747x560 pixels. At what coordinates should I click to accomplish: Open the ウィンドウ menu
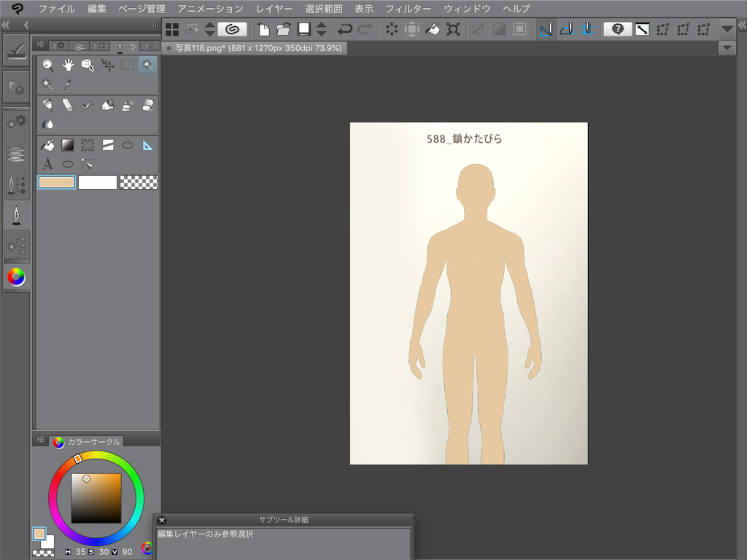tap(467, 9)
